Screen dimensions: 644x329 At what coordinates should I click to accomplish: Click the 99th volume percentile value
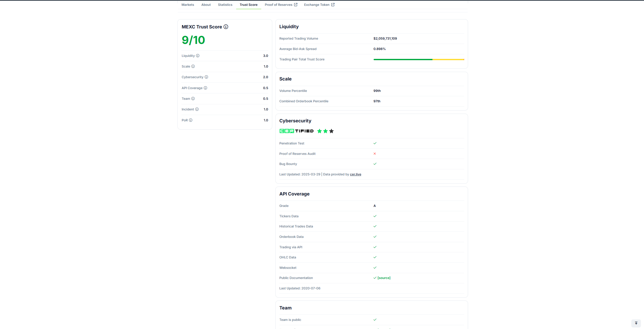coord(377,91)
